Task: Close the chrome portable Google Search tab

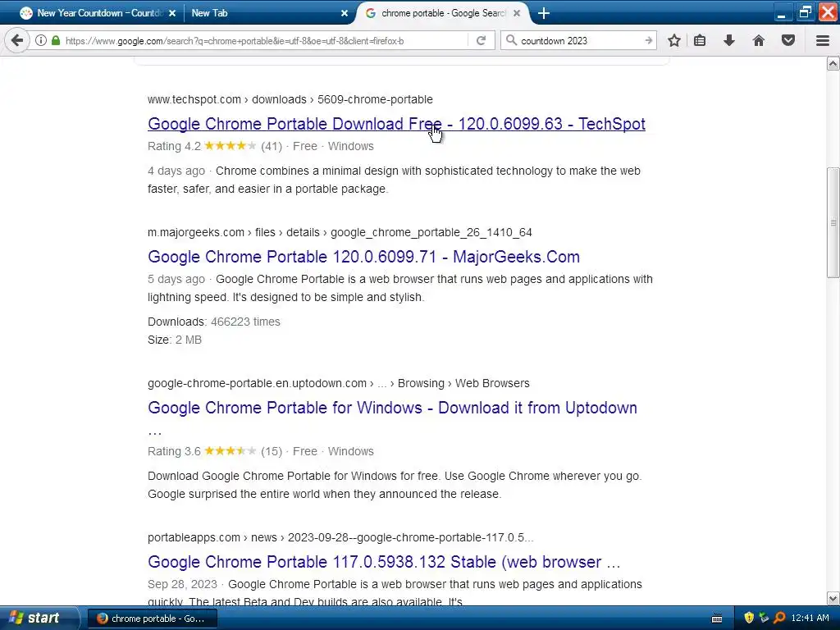Action: click(x=517, y=13)
